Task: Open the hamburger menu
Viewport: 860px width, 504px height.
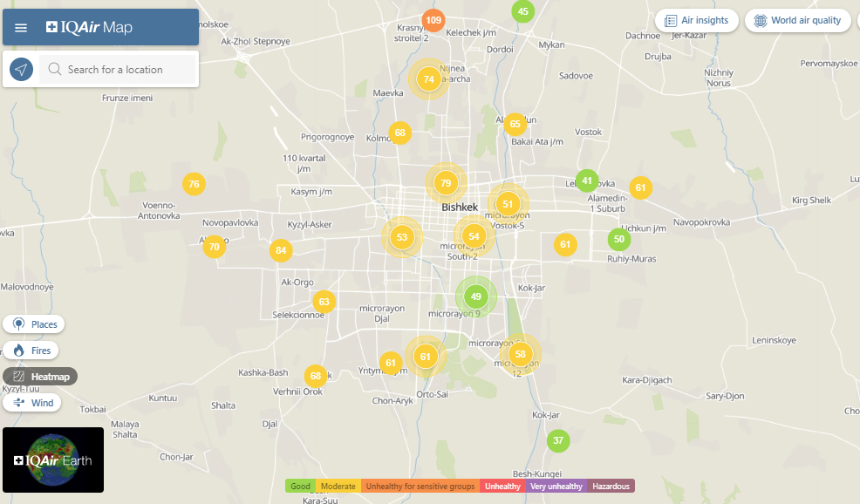Action: [x=21, y=28]
